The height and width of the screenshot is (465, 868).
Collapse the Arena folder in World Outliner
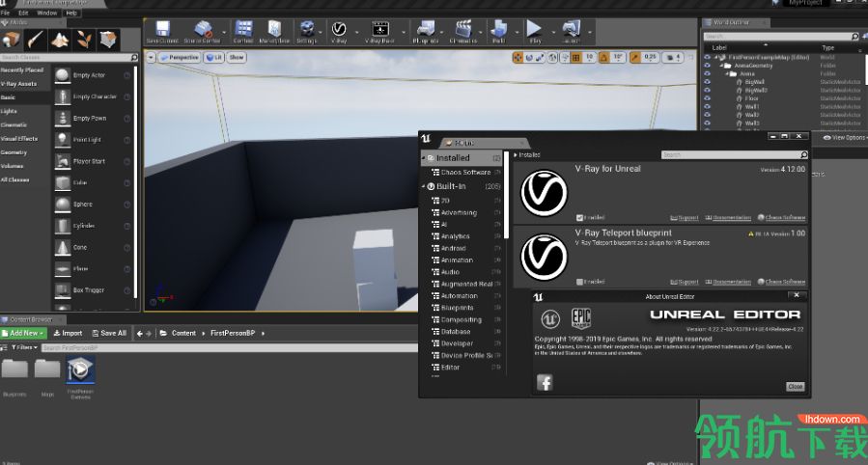[727, 73]
